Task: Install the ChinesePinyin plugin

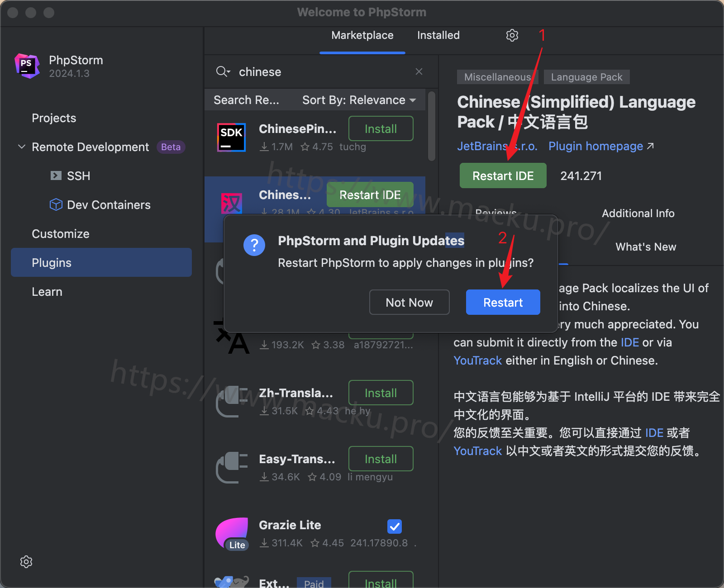Action: 381,128
